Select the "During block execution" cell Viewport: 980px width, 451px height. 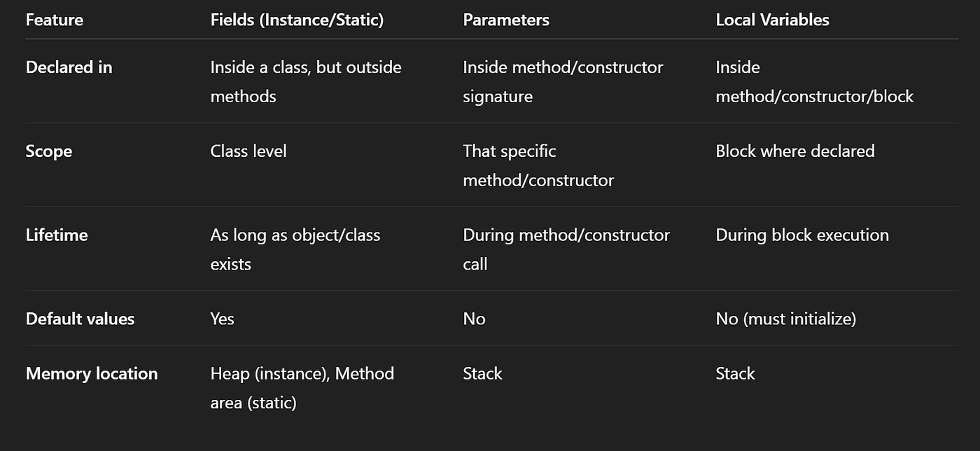(x=801, y=235)
